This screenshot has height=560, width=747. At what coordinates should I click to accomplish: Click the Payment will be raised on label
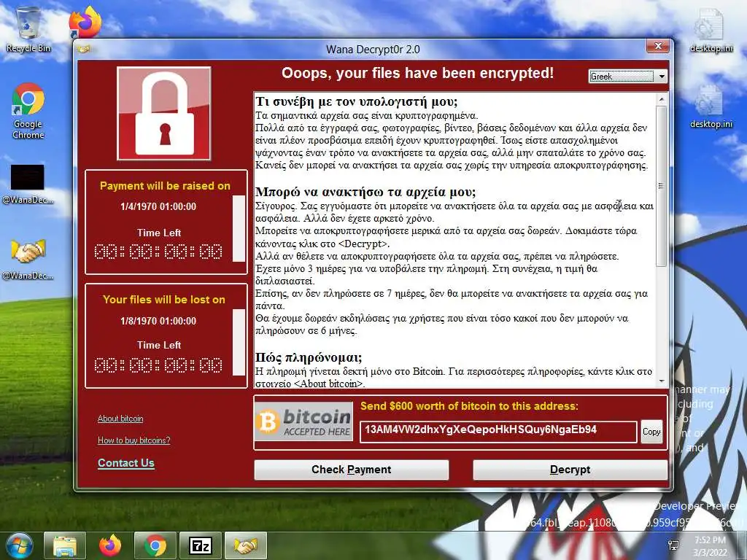[165, 186]
